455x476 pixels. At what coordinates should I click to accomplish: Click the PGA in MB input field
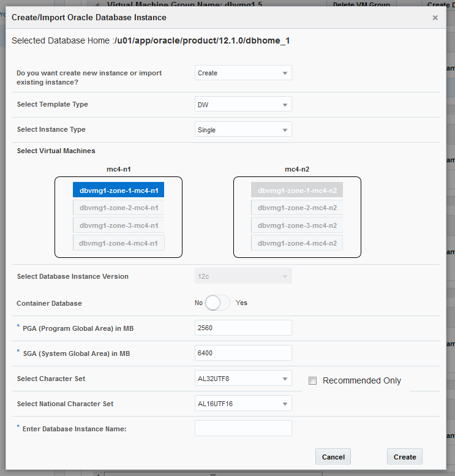[x=243, y=328]
